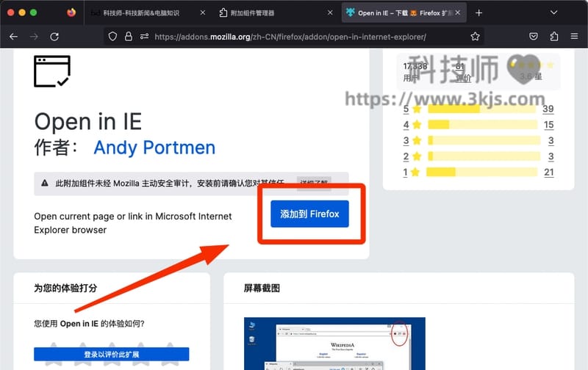Viewport: 588px width, 370px height.
Task: Close the 附加组件管理器 tab
Action: click(330, 12)
